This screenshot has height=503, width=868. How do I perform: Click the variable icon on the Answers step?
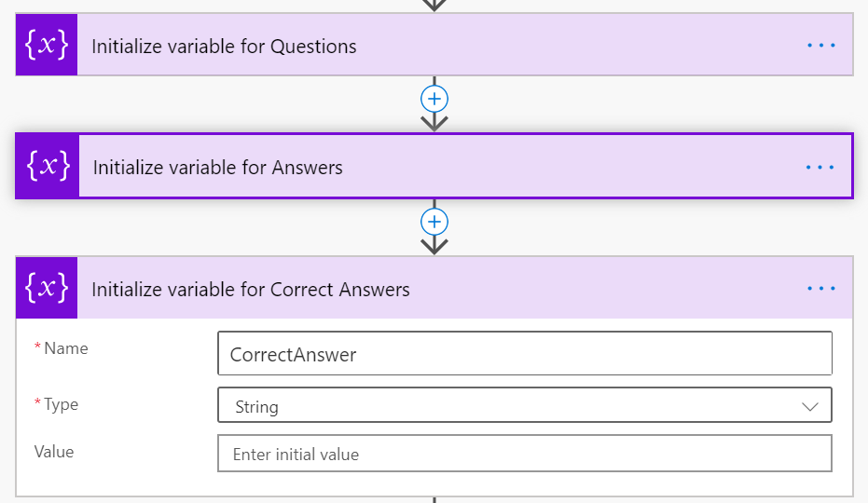point(48,166)
